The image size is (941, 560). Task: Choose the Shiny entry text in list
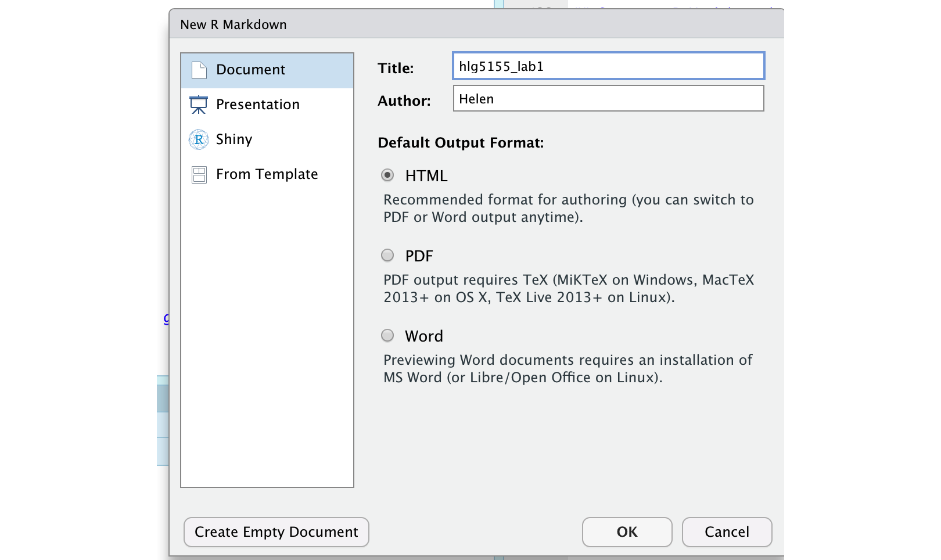tap(234, 139)
